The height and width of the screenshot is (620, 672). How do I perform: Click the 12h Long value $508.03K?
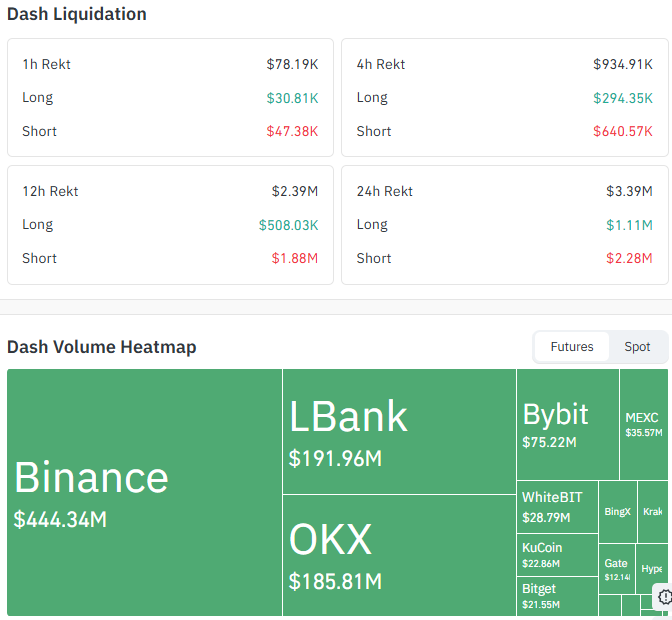coord(288,225)
